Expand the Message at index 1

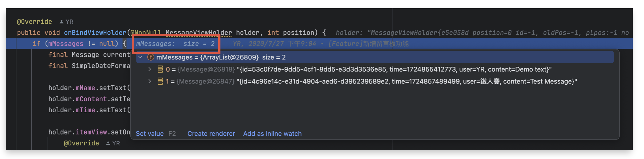[149, 81]
